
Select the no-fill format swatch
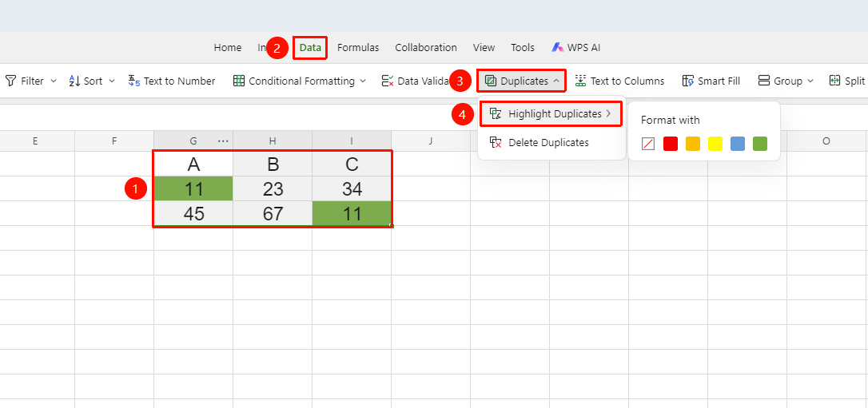click(x=648, y=144)
